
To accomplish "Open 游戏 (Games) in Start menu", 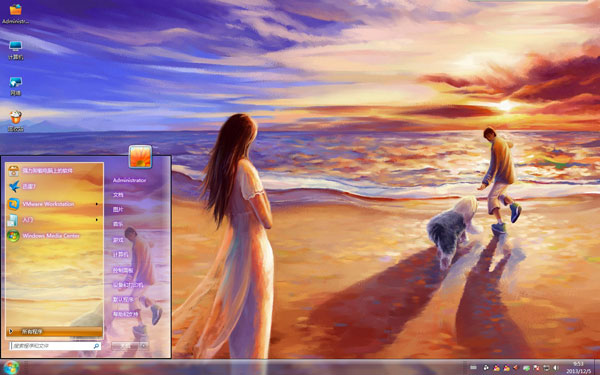I will (x=118, y=240).
